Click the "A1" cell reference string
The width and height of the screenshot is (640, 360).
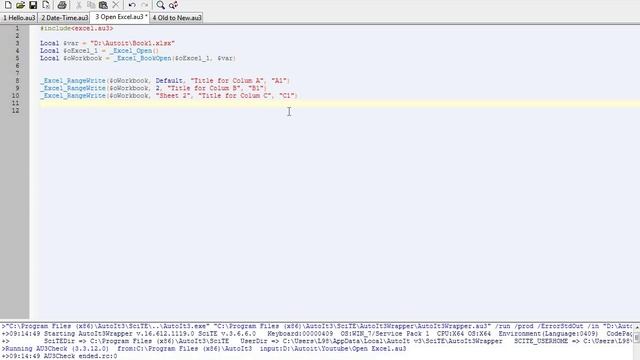(280, 81)
